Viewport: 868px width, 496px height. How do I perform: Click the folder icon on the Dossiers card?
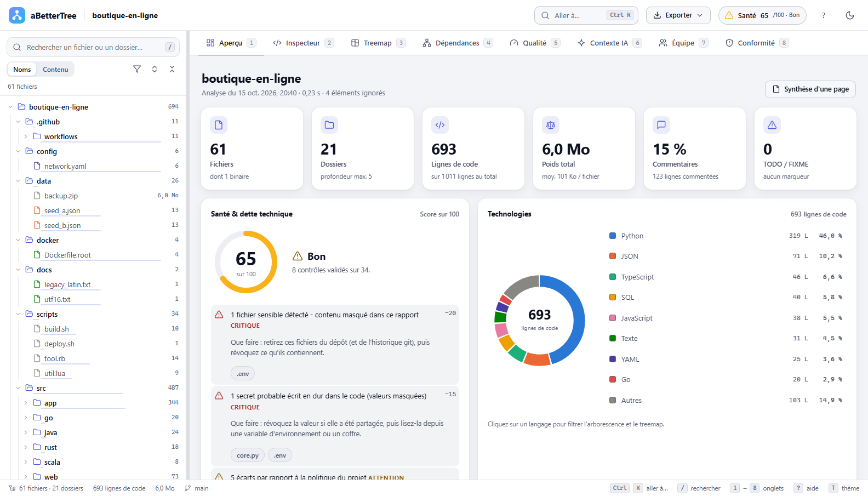tap(329, 125)
